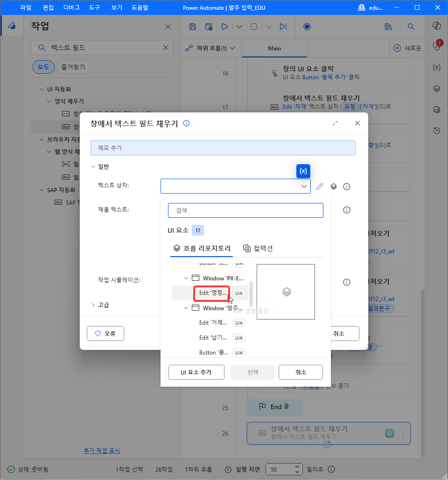This screenshot has height=480, width=448.
Task: Collapse Window '발주...' tree node
Action: pos(186,308)
